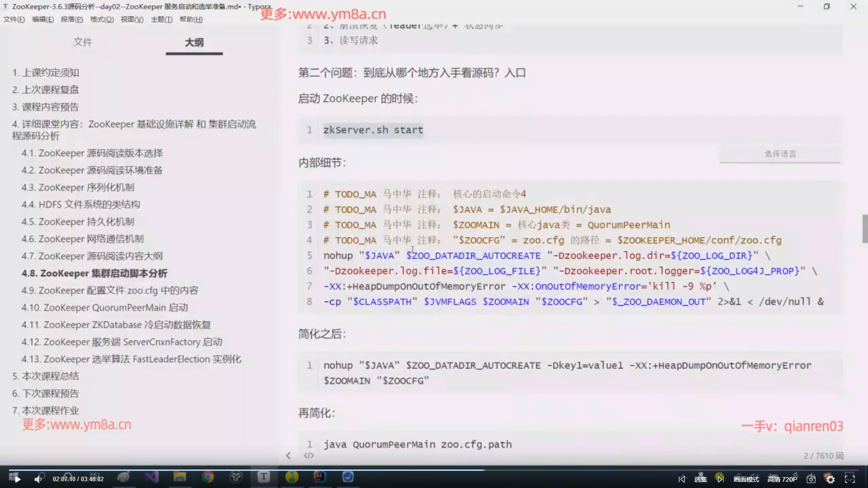868x488 pixels.
Task: Mute the video volume speaker icon
Action: pyautogui.click(x=38, y=479)
